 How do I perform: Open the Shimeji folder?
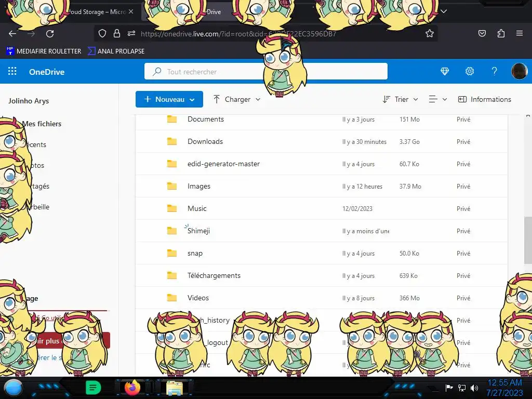(198, 231)
